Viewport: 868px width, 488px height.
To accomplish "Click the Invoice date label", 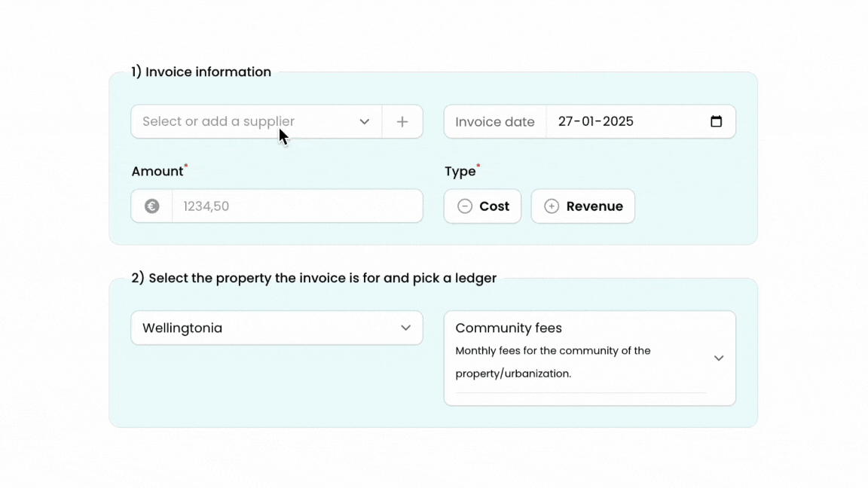I will 495,122.
